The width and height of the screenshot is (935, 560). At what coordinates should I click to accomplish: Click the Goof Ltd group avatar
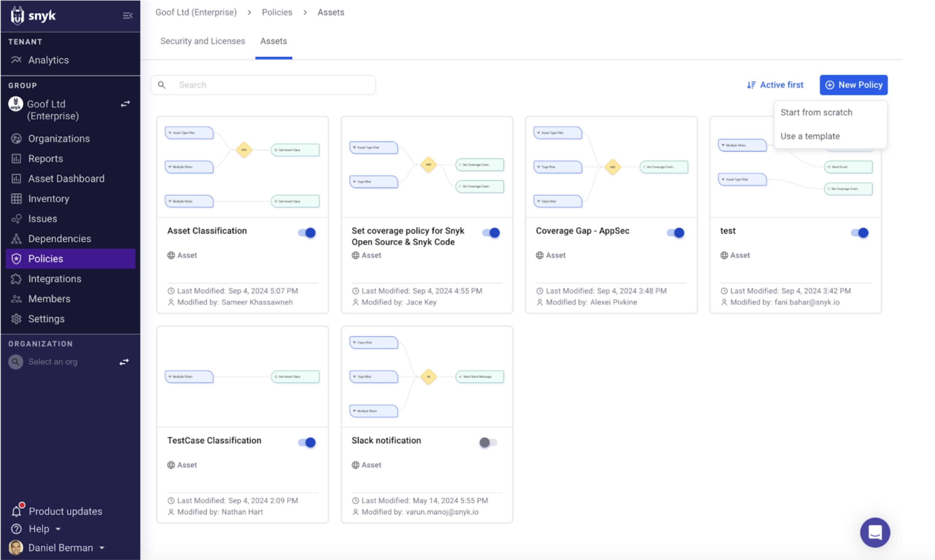[x=15, y=104]
